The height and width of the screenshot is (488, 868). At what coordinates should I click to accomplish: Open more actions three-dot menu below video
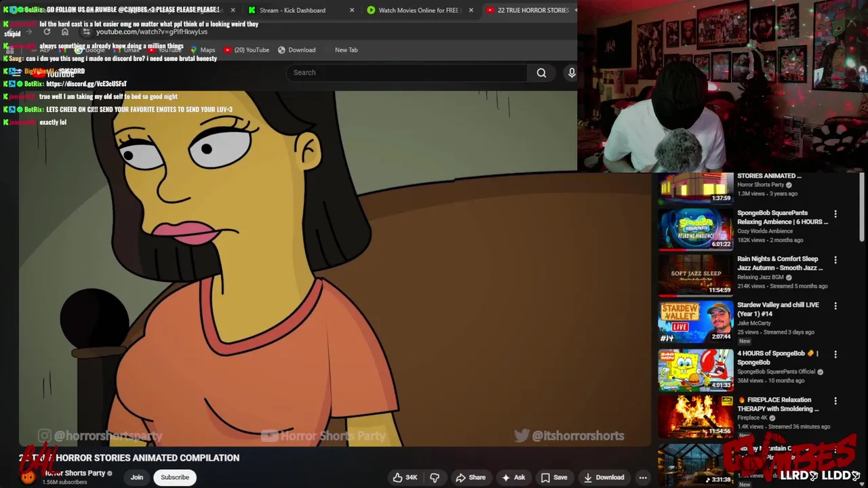pyautogui.click(x=643, y=477)
